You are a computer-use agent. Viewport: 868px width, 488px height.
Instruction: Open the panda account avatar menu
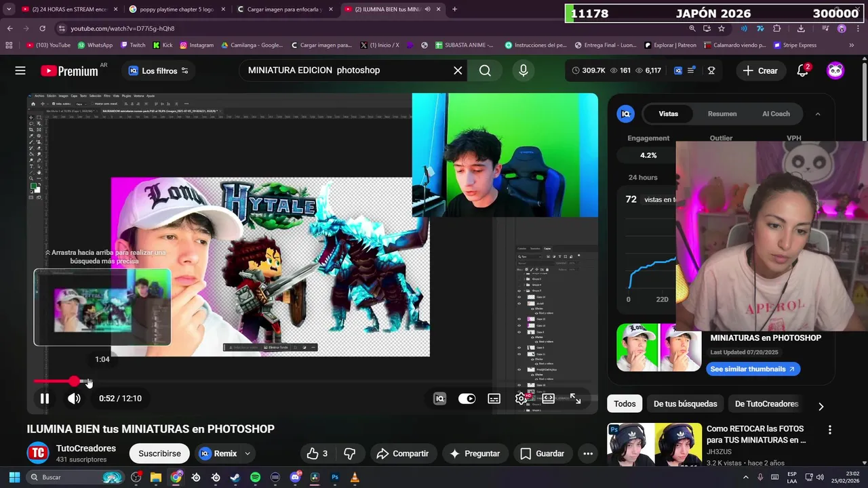pos(835,70)
